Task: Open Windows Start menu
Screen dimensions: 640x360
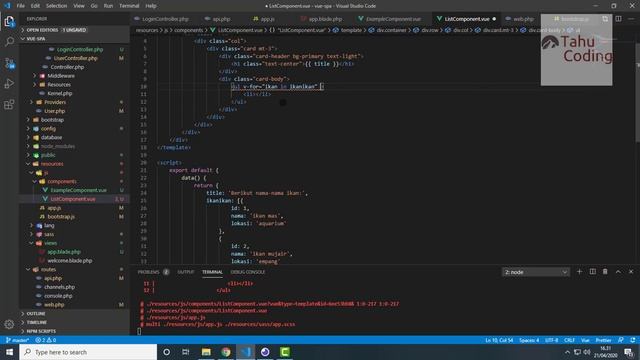Action: point(9,352)
